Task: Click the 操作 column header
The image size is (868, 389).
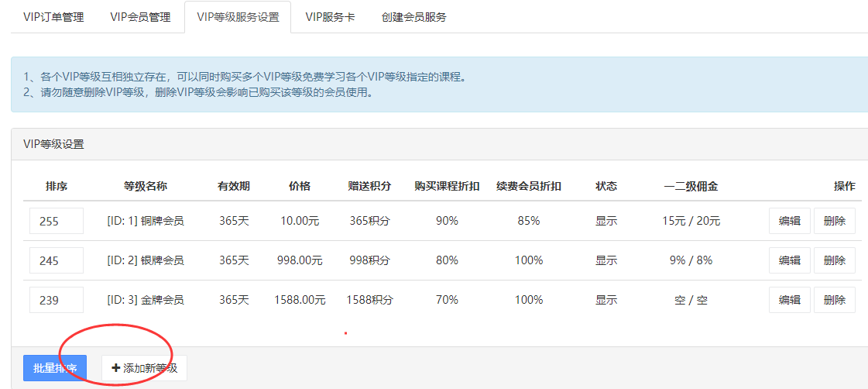Action: pos(844,186)
